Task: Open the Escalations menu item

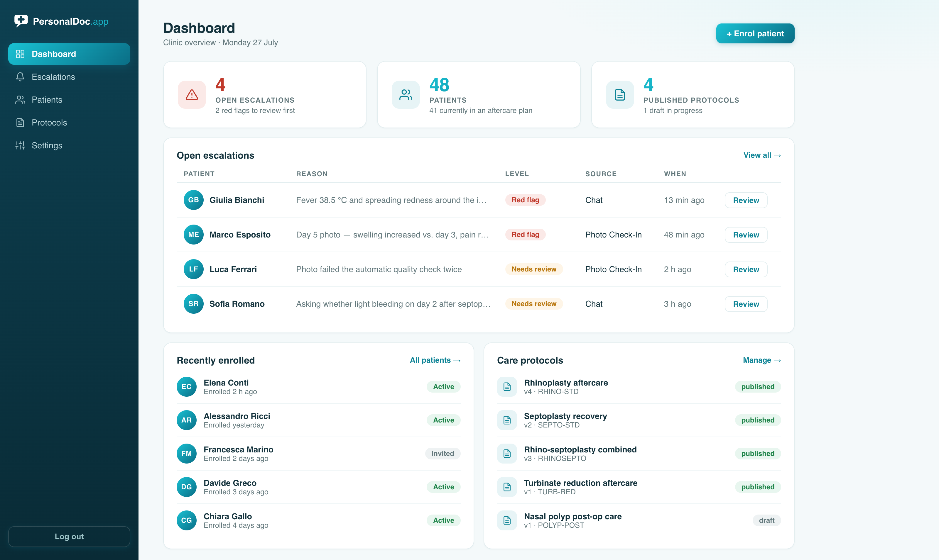Action: [69, 77]
